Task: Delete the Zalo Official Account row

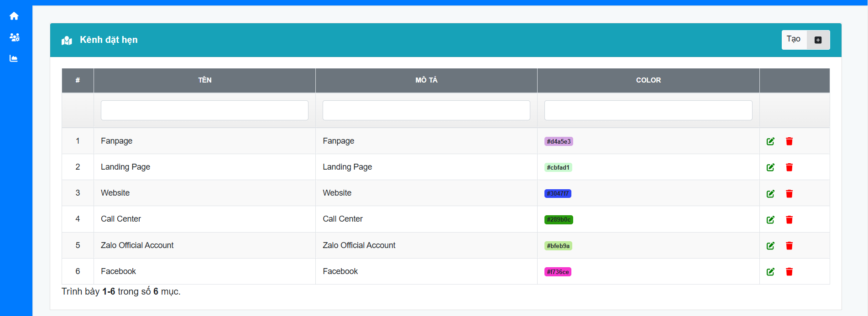Action: click(x=789, y=246)
